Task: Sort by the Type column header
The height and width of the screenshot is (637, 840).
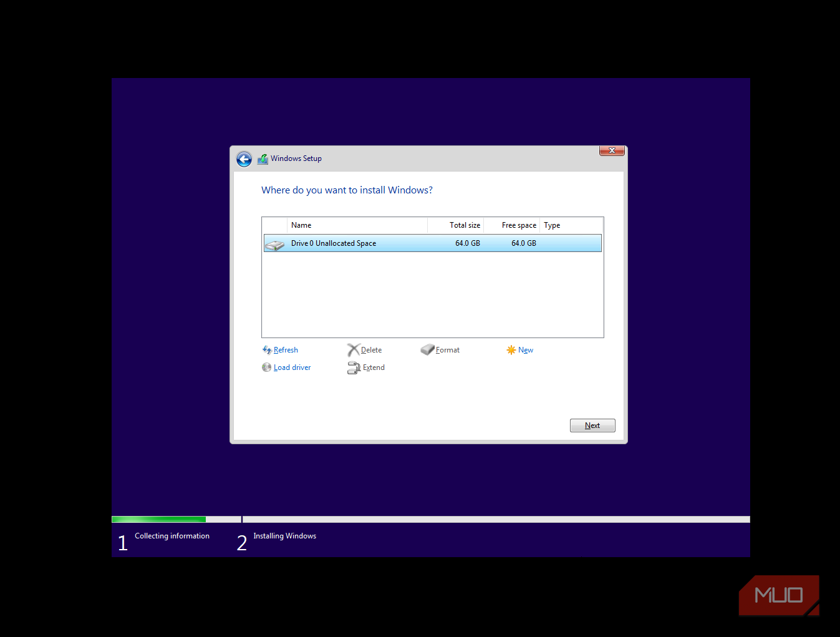Action: click(571, 225)
